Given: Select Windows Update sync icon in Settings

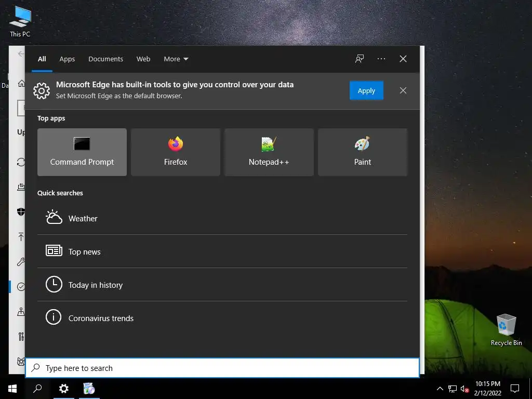Looking at the screenshot, I should click(21, 162).
